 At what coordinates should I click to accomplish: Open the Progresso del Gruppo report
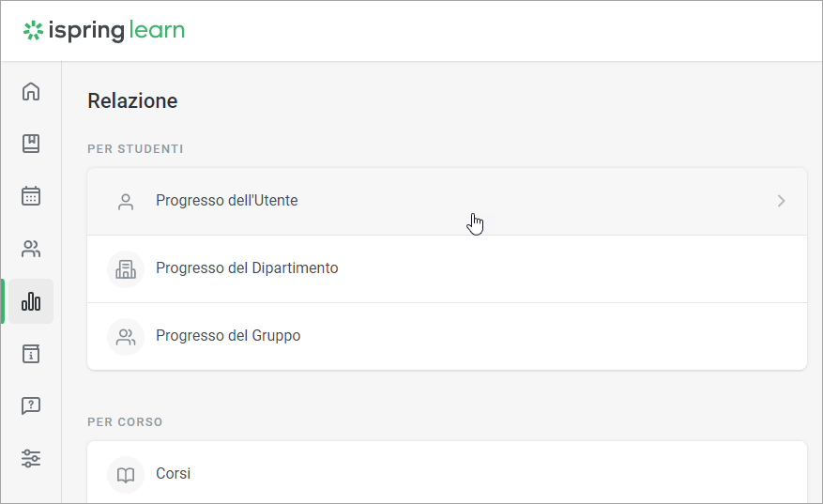[228, 336]
